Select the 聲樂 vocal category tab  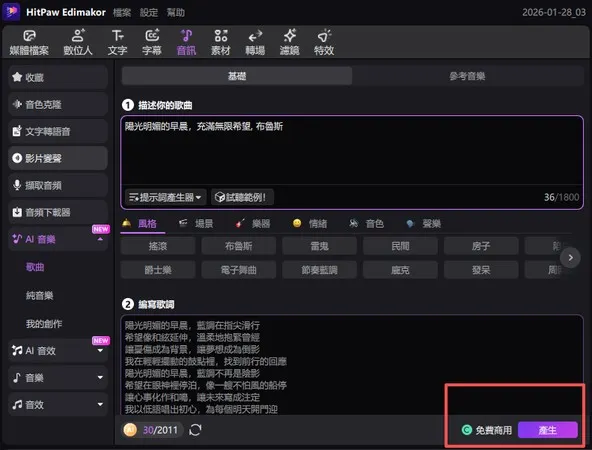pos(424,224)
